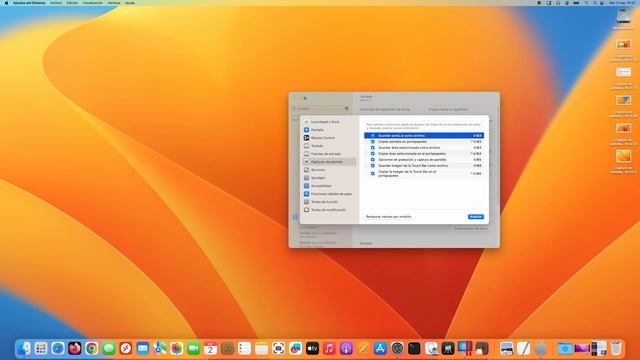Uncheck Guardar área seleccionada como archivo

coord(373,148)
